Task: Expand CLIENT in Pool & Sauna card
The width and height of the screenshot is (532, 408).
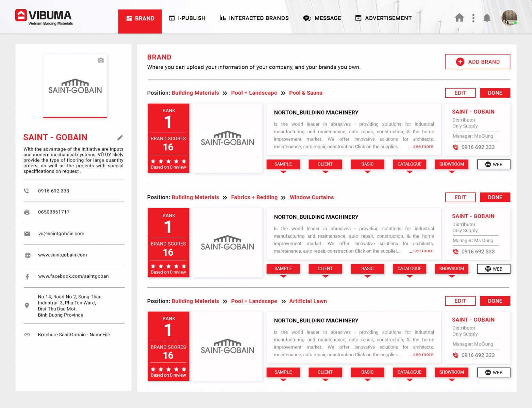Action: [x=325, y=165]
